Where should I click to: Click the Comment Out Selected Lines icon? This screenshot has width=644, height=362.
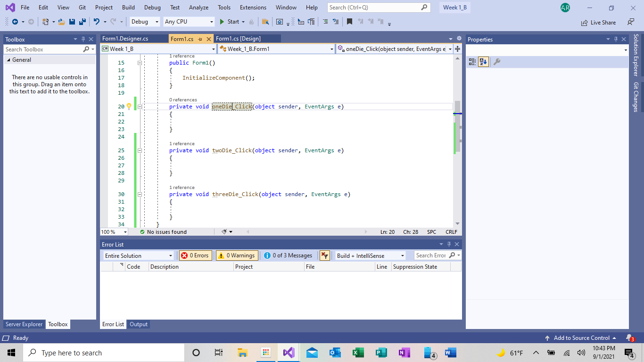point(326,22)
